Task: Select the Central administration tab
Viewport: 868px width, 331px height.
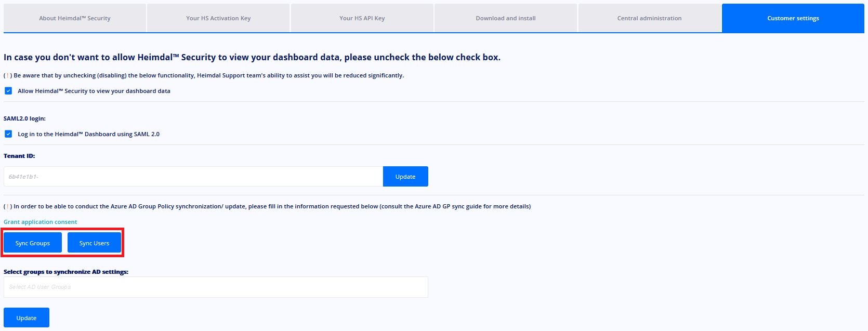Action: pos(650,18)
